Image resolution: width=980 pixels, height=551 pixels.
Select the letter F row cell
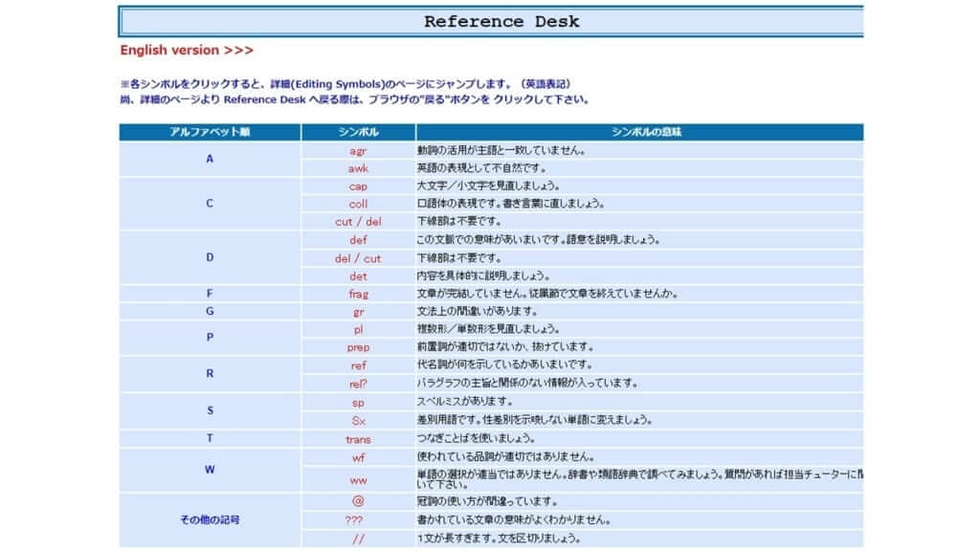click(x=210, y=294)
